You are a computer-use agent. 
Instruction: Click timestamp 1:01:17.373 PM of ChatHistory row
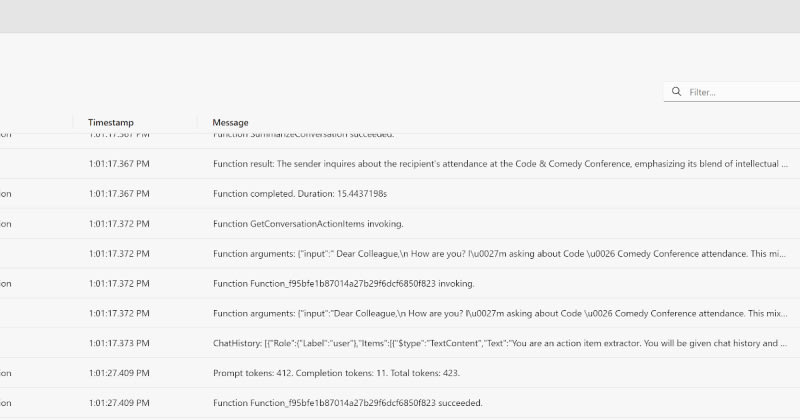(x=119, y=343)
